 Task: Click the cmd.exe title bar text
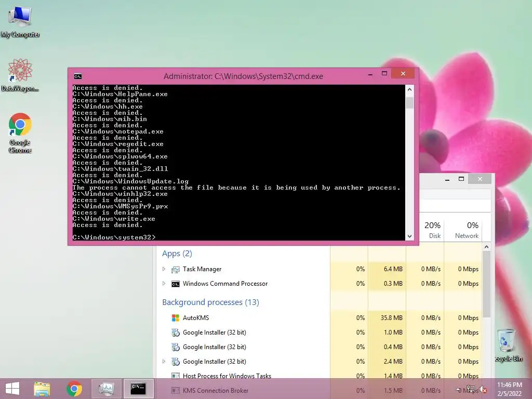243,76
